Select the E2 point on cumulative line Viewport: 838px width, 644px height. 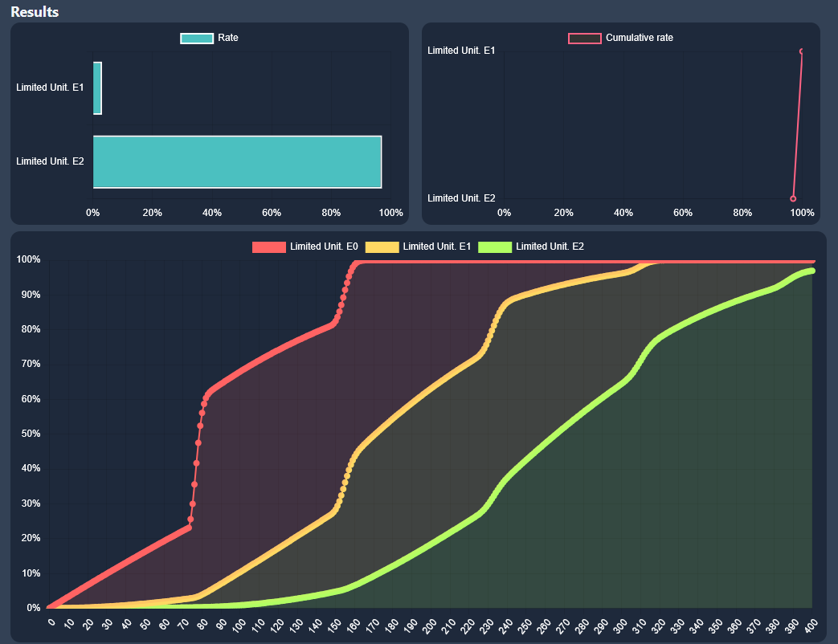point(793,198)
